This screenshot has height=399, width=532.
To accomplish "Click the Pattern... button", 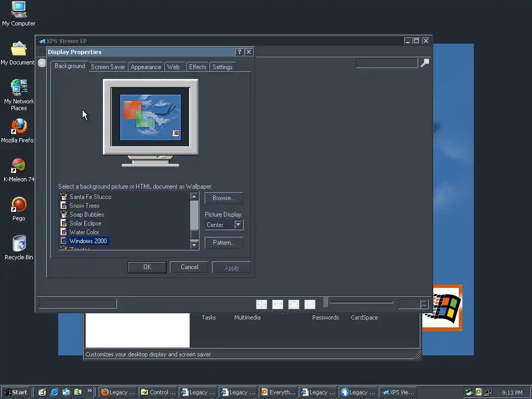I will [x=224, y=243].
